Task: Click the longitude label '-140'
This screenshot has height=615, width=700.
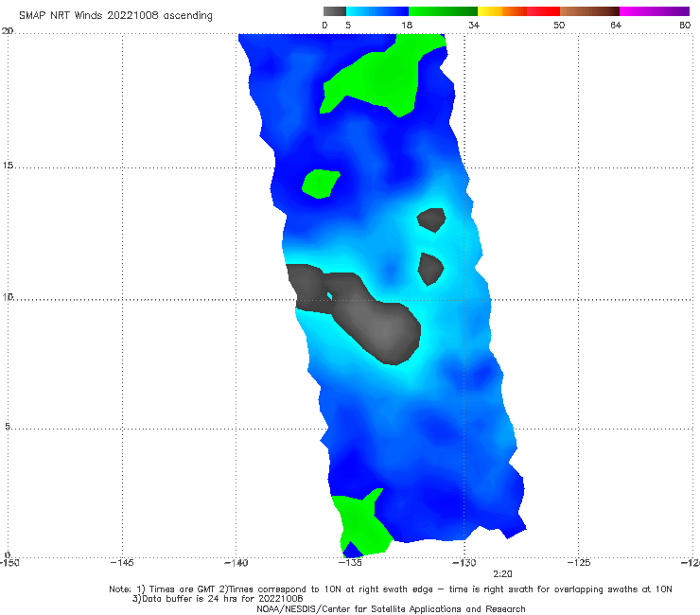Action: pos(236,563)
